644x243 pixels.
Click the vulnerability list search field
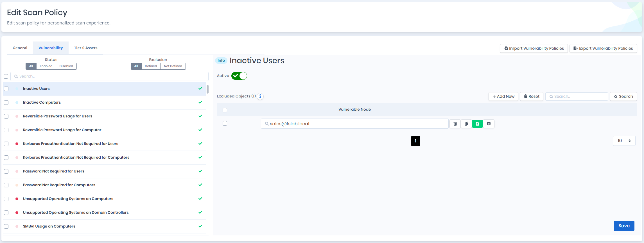coord(110,76)
